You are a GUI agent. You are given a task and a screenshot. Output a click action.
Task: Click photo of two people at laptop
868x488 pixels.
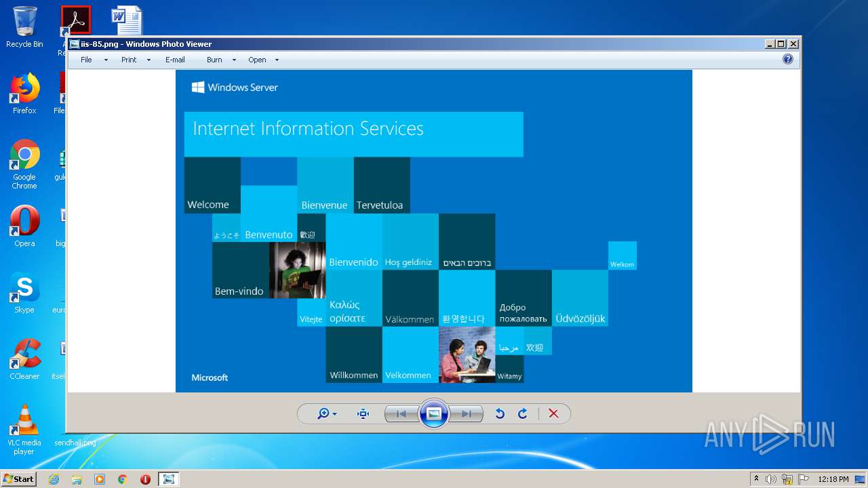click(467, 354)
